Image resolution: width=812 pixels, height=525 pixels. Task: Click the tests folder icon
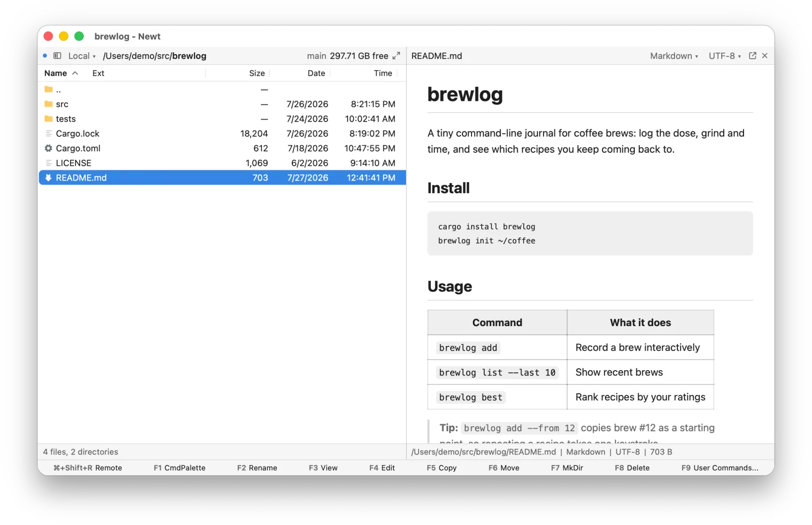coord(49,119)
